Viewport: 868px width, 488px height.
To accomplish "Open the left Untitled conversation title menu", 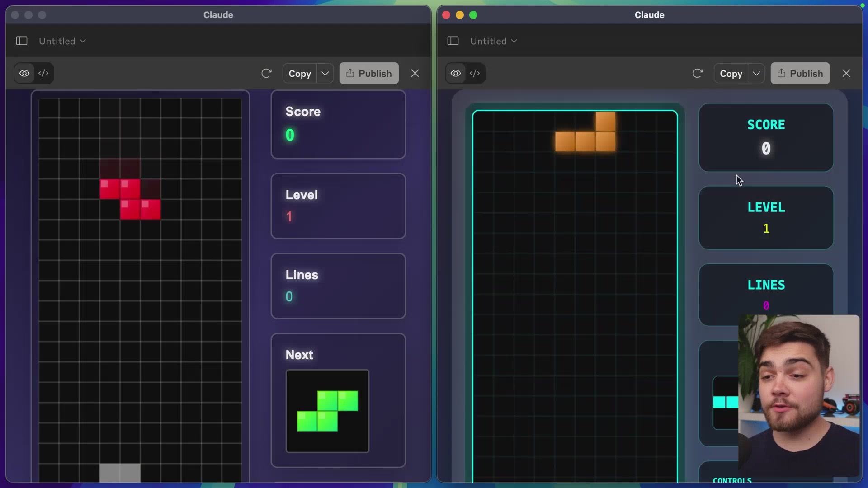I will point(62,41).
